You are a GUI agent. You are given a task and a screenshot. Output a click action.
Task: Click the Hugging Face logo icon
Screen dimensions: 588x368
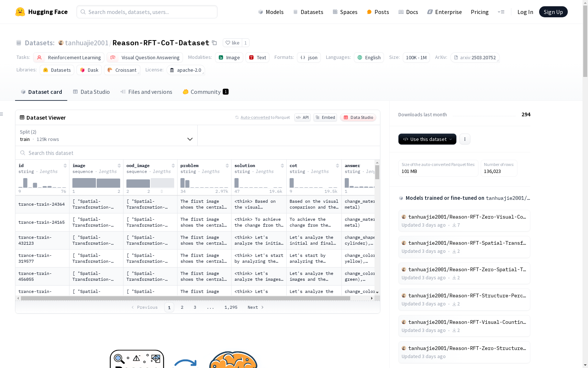pyautogui.click(x=20, y=12)
